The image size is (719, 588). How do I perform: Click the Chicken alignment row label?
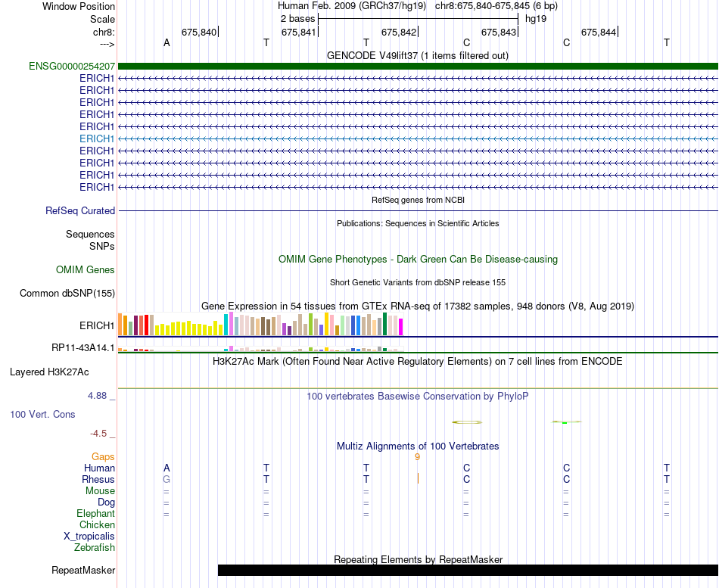(x=97, y=524)
